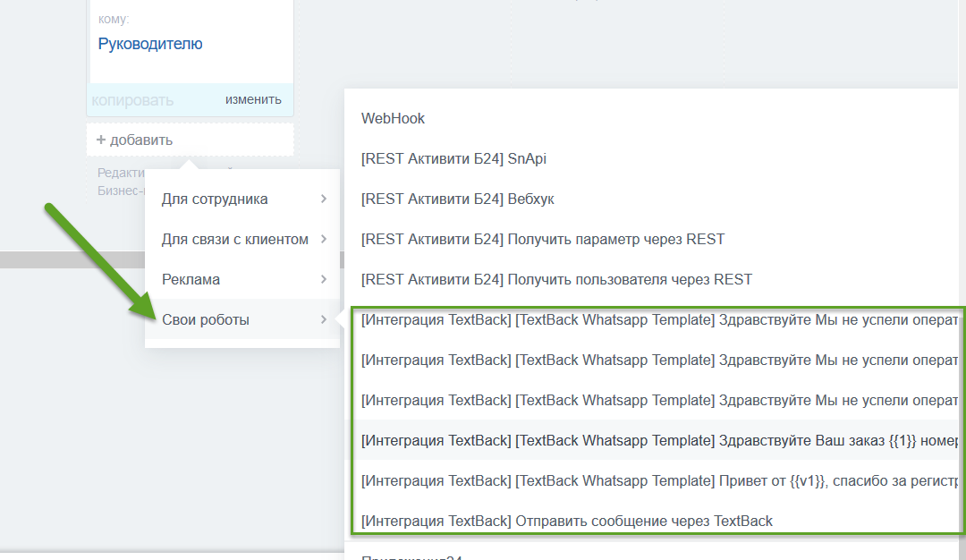This screenshot has width=966, height=560.
Task: Open the 'Реклама' submenu
Action: (x=242, y=279)
